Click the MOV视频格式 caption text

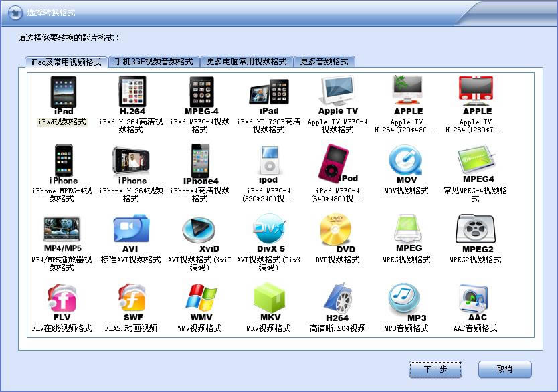point(406,191)
